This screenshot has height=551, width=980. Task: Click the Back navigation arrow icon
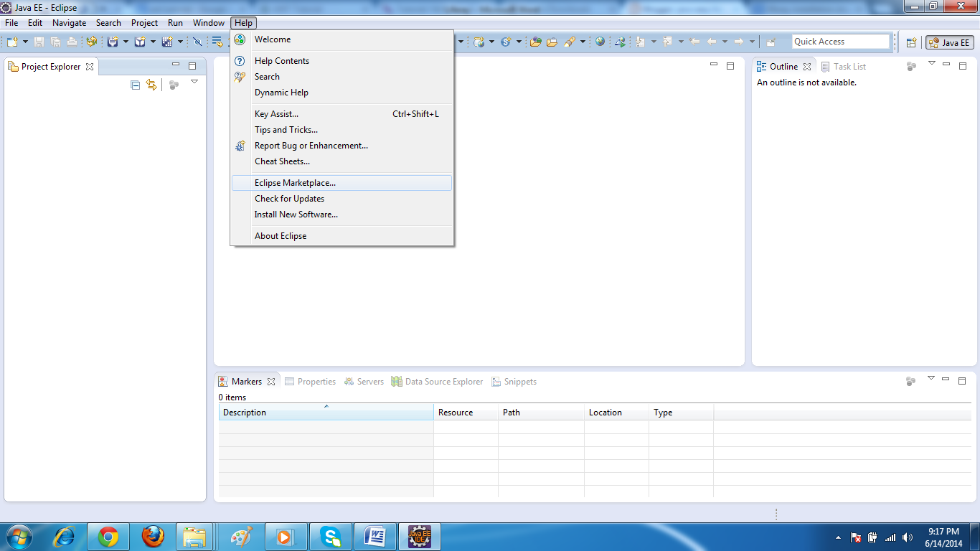click(712, 41)
